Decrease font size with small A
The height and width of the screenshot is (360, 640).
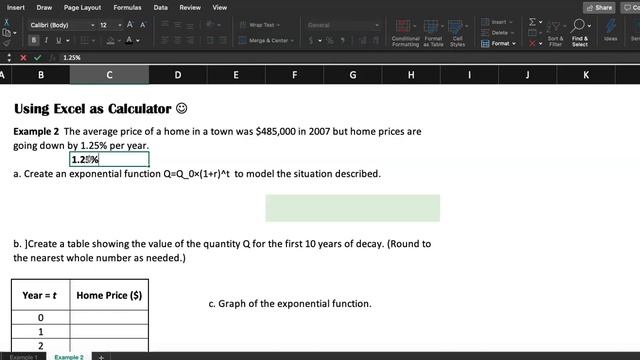[142, 25]
